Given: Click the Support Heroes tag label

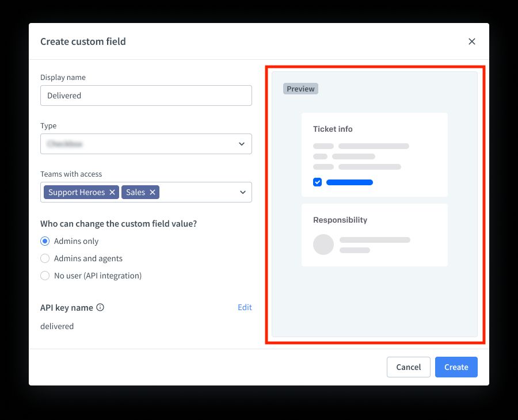Looking at the screenshot, I should click(77, 192).
